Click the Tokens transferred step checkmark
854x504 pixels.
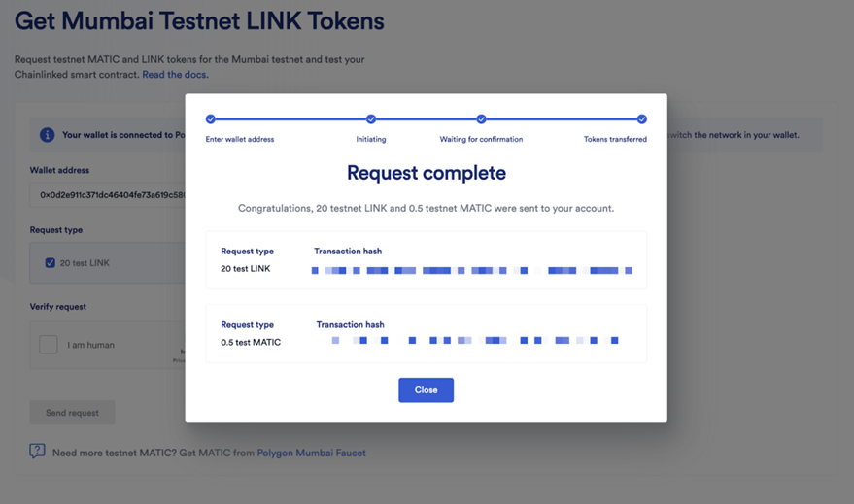pyautogui.click(x=641, y=118)
